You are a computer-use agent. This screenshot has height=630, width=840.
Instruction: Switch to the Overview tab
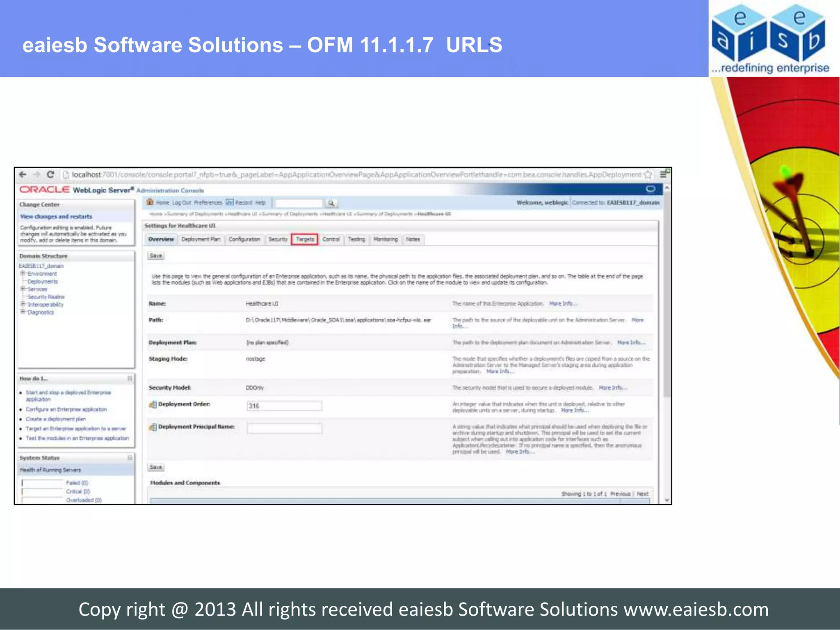click(x=161, y=239)
